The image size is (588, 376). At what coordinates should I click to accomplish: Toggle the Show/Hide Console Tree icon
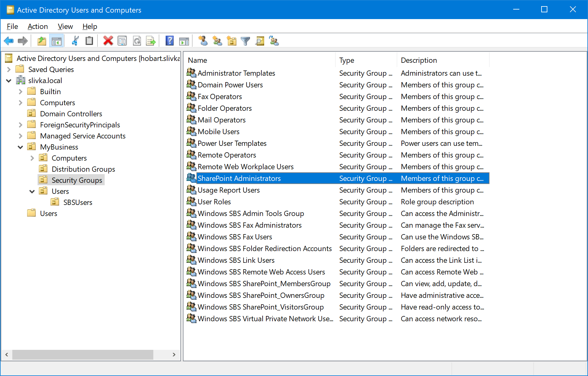tap(56, 41)
